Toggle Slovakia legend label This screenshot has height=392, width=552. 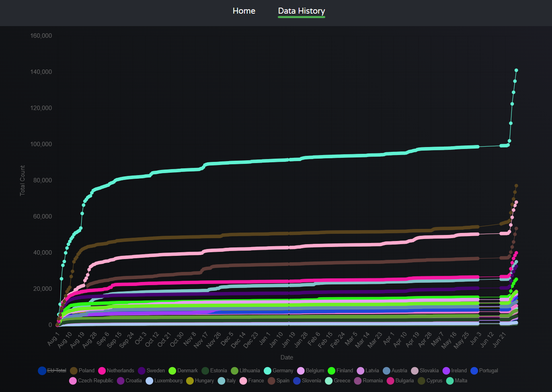click(x=429, y=370)
